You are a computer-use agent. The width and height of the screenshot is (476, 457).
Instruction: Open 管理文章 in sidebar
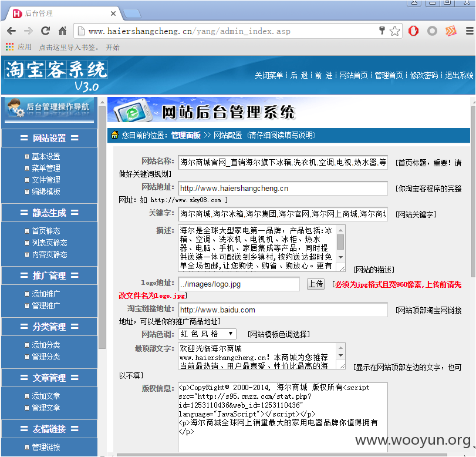pos(46,408)
